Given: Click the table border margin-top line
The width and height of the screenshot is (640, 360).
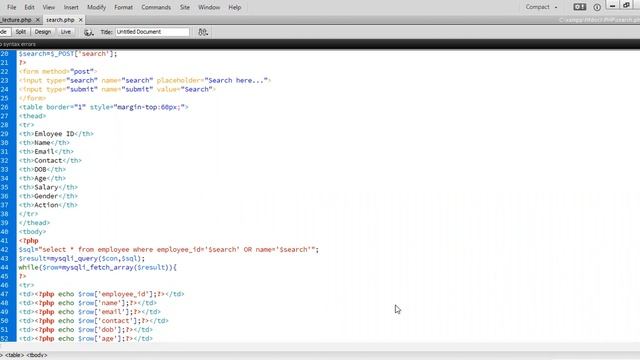Looking at the screenshot, I should tap(104, 107).
